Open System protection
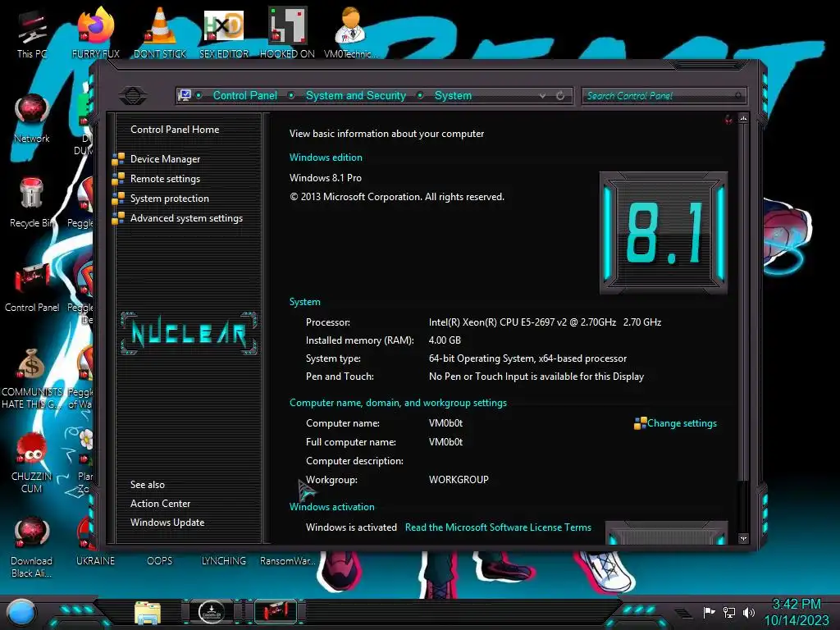 point(169,199)
